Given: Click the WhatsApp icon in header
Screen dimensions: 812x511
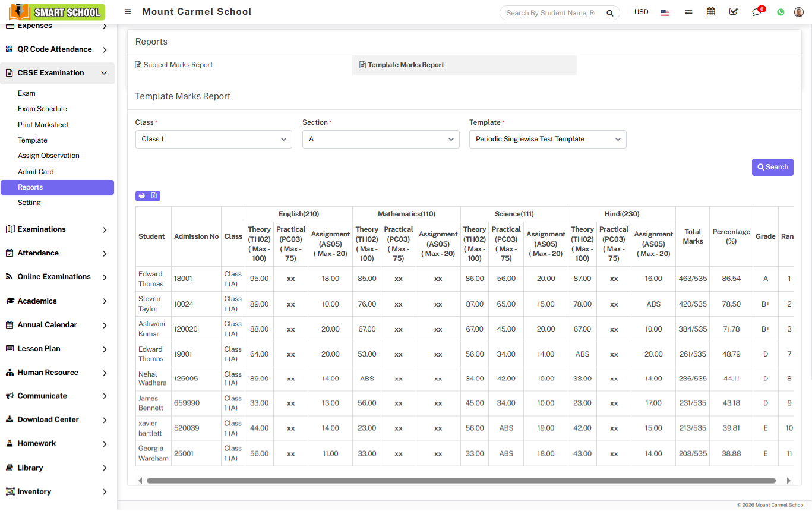Looking at the screenshot, I should click(781, 12).
